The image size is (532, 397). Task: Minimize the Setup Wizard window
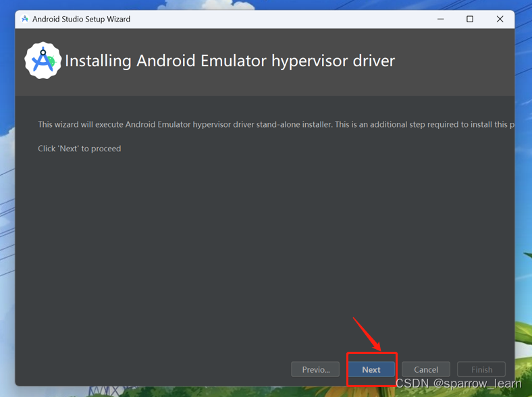pyautogui.click(x=440, y=19)
